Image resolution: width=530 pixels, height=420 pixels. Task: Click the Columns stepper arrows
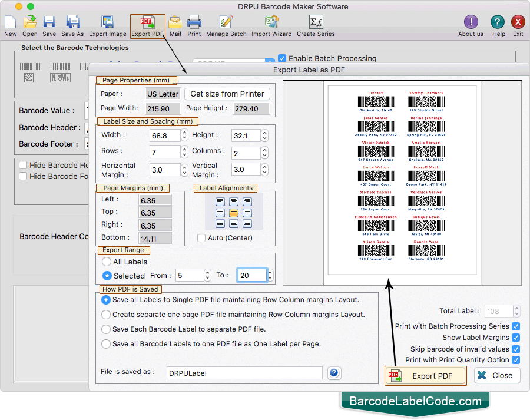pos(264,153)
